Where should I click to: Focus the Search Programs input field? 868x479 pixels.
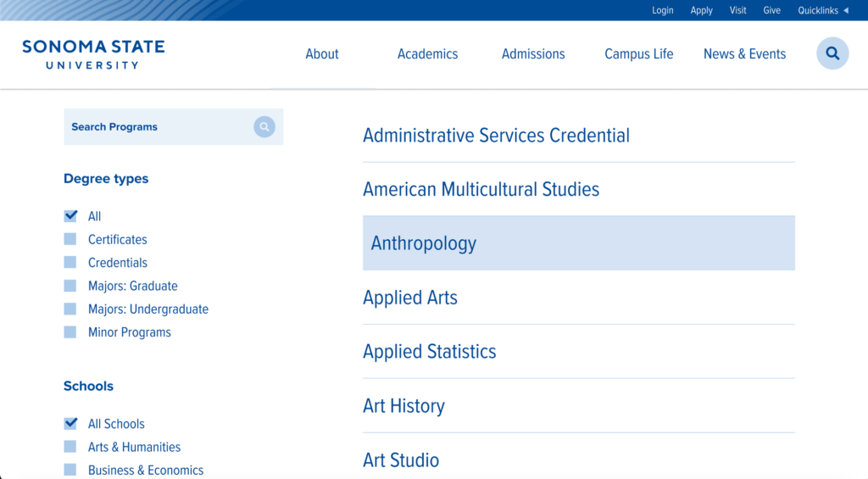[159, 127]
